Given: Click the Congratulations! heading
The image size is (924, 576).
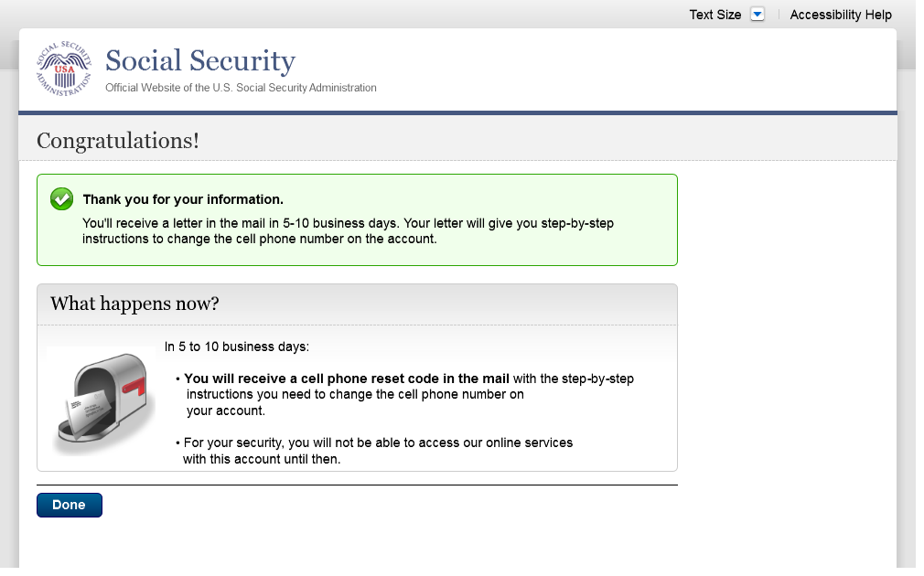Looking at the screenshot, I should click(117, 141).
